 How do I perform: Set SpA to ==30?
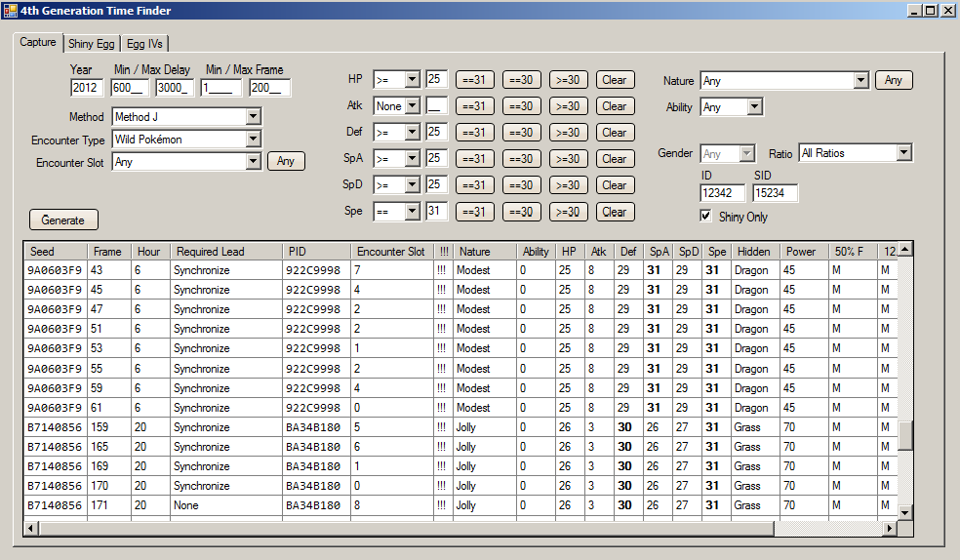(x=521, y=158)
